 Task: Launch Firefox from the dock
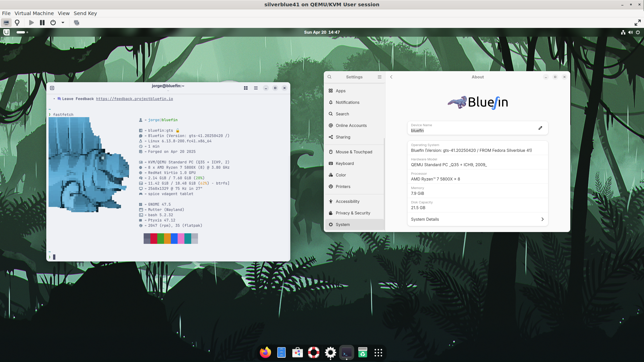point(265,352)
